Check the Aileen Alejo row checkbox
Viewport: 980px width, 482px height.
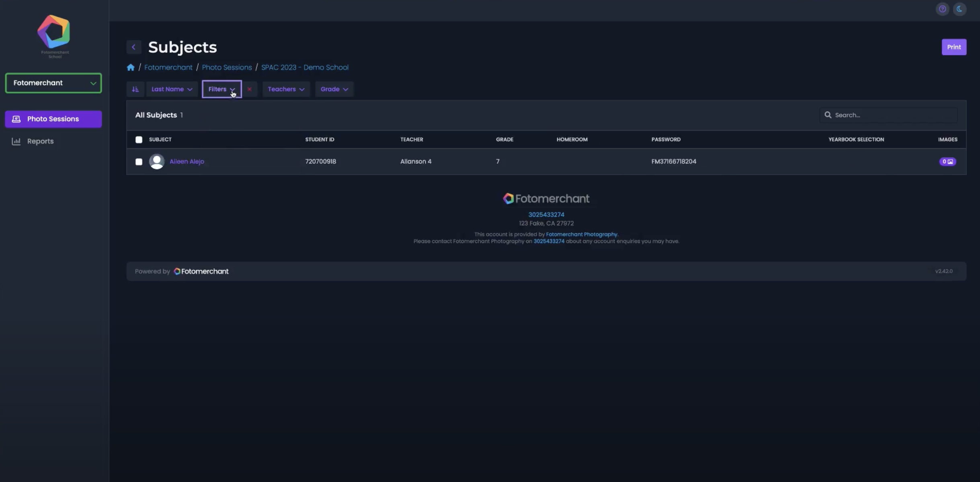point(139,162)
